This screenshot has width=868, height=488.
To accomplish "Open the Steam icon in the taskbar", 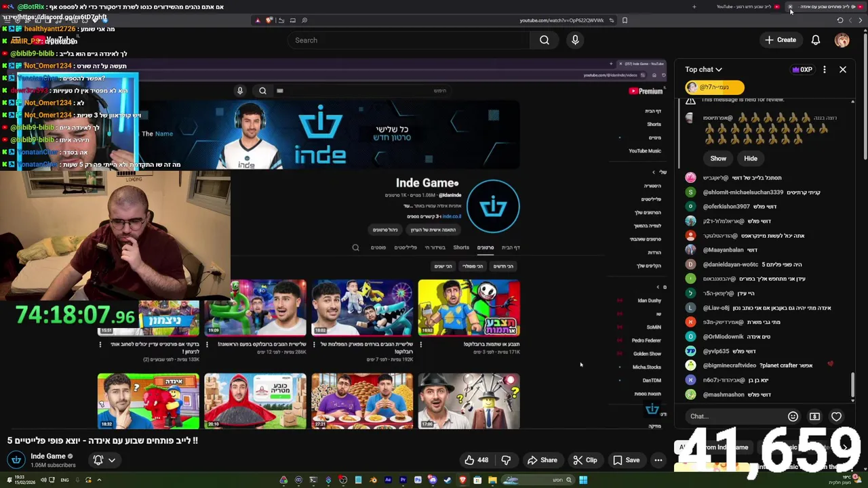I will tap(448, 481).
